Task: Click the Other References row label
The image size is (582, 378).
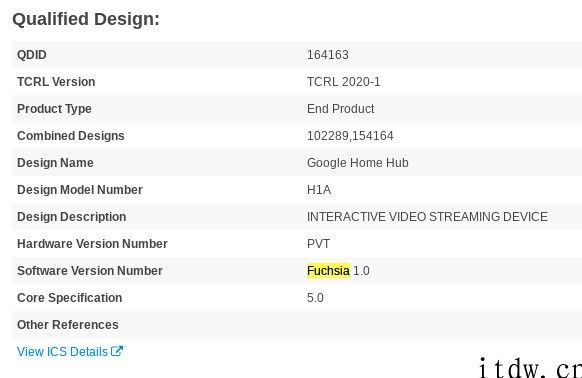Action: coord(68,325)
